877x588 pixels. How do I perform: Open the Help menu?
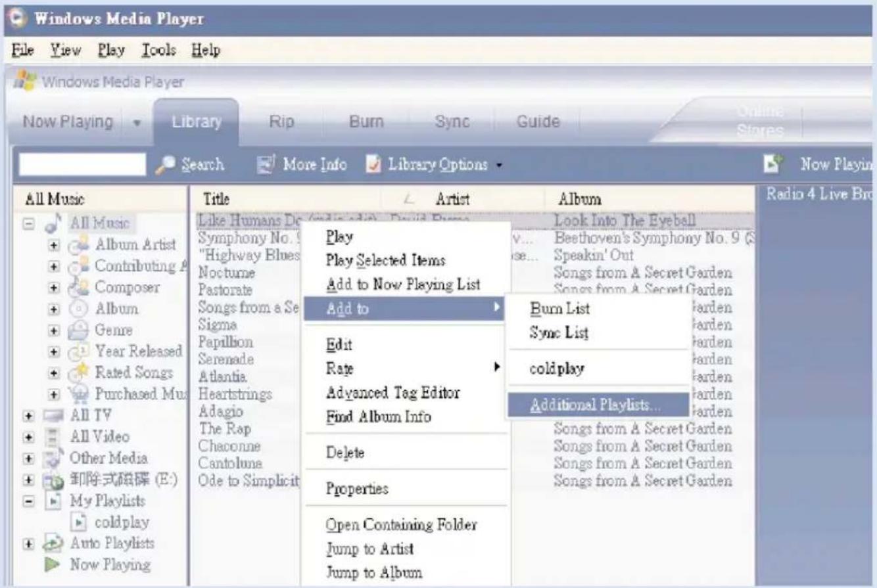click(206, 50)
